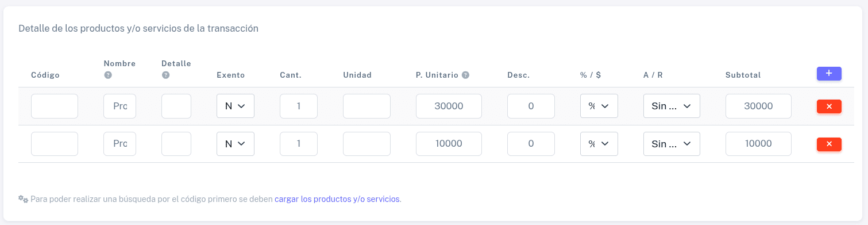Click the P. Unitario field showing 30000
Screen dimensions: 868x225
(x=449, y=106)
